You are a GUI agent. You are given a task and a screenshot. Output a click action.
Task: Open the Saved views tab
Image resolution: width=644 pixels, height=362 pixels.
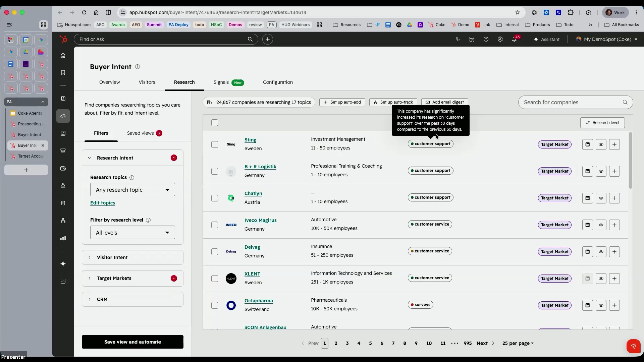145,133
